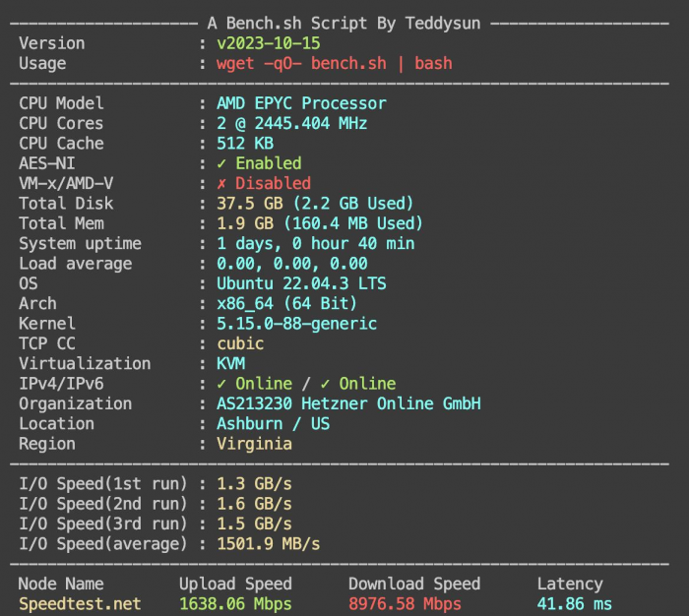
Task: Click the wget bench.sh usage command
Action: pos(334,63)
